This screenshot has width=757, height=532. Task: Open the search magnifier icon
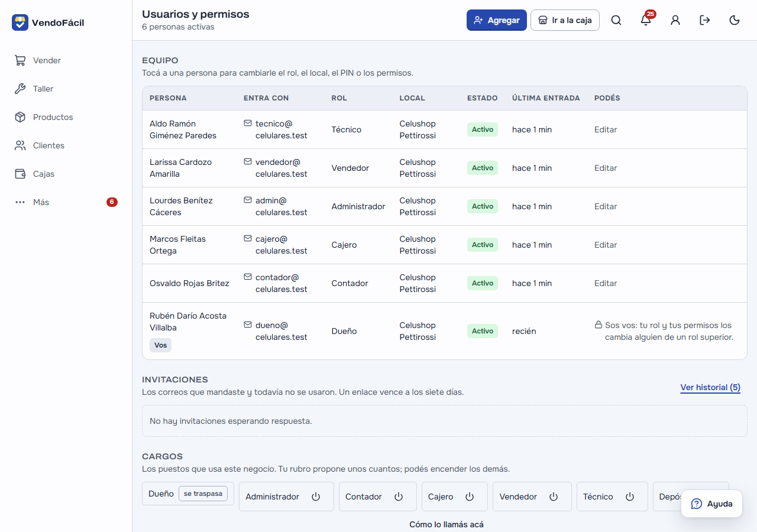[x=616, y=20]
